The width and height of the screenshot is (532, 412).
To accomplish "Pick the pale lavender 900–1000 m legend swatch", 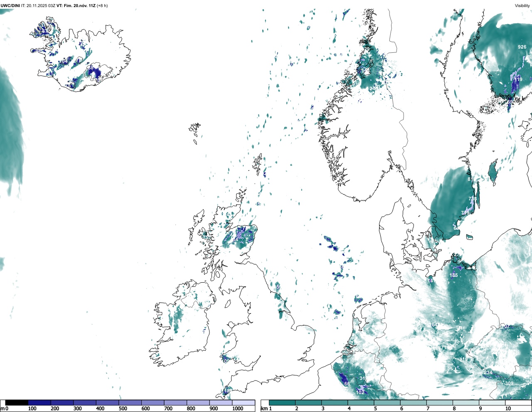I will pyautogui.click(x=221, y=402).
